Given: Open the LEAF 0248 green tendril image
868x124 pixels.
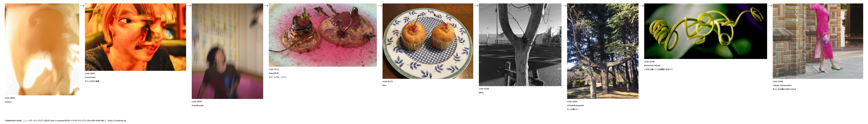Looking at the screenshot, I should click(706, 31).
